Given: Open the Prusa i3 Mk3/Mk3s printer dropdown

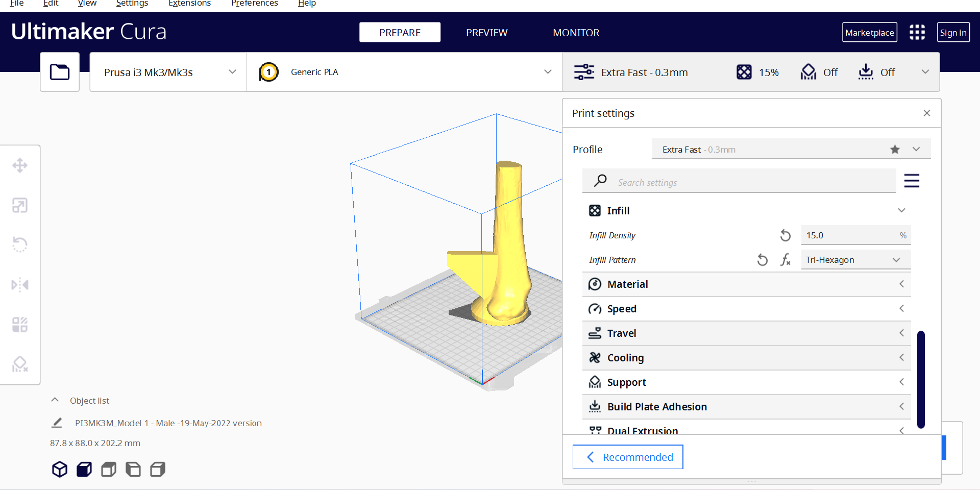Looking at the screenshot, I should point(168,72).
